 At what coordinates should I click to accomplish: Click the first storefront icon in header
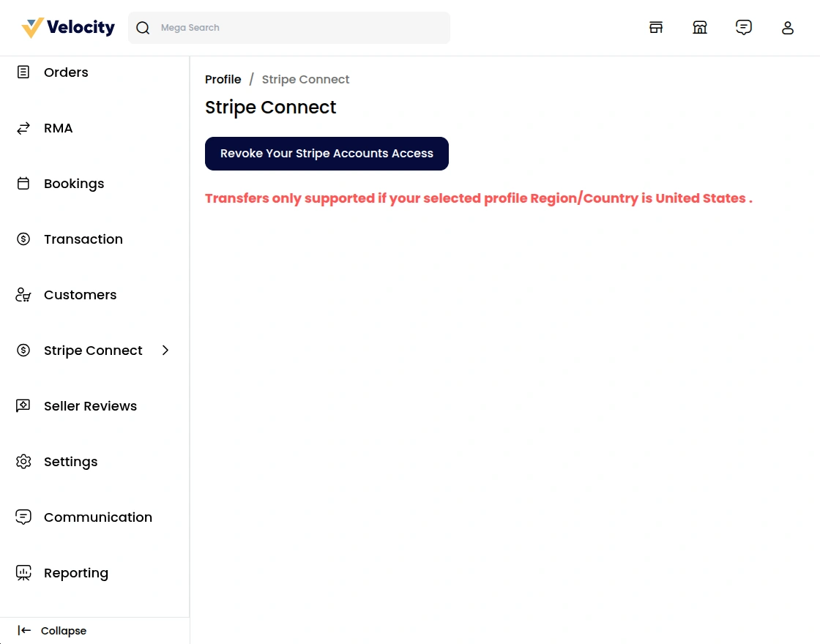[656, 28]
